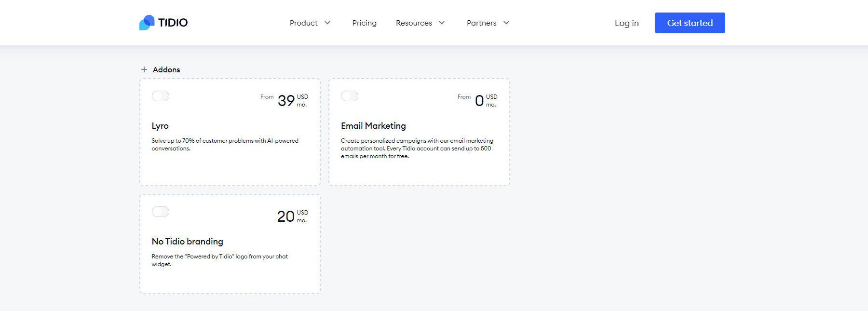Switch on No Tidio branding toggle
This screenshot has width=868, height=311.
click(161, 212)
